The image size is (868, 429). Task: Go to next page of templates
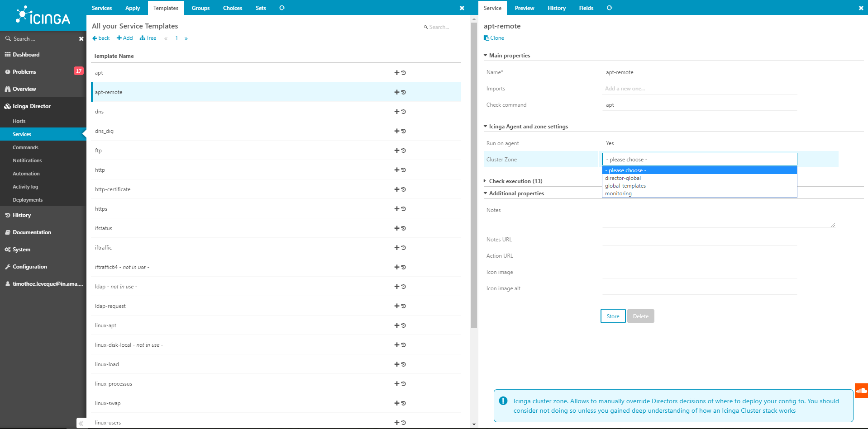coord(186,38)
